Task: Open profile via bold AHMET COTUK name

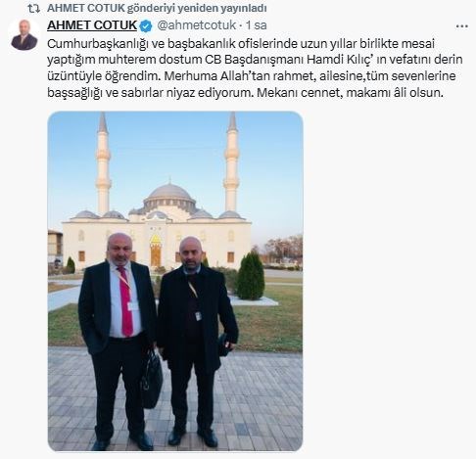Action: (92, 25)
